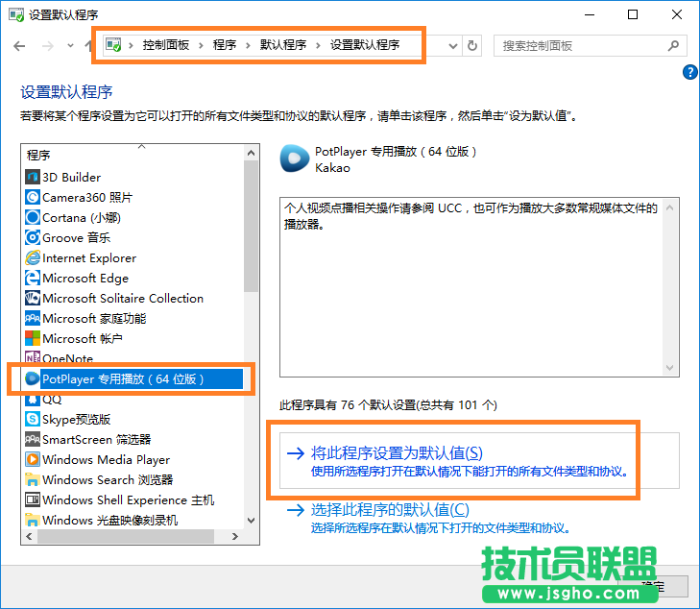The height and width of the screenshot is (609, 700).
Task: Select Internet Explorer text in list
Action: (89, 258)
